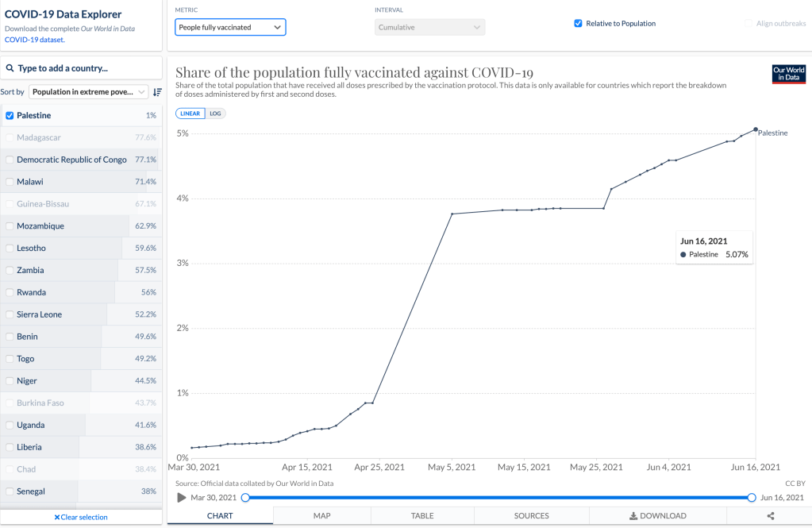
Task: Click the sort order icon beside the sort dropdown
Action: point(157,92)
